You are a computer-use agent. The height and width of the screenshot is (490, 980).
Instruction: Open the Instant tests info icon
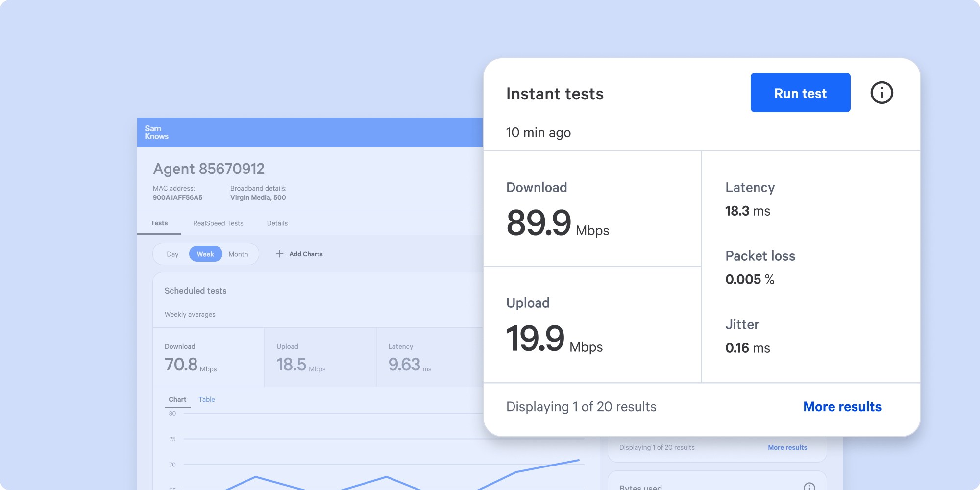pos(882,93)
